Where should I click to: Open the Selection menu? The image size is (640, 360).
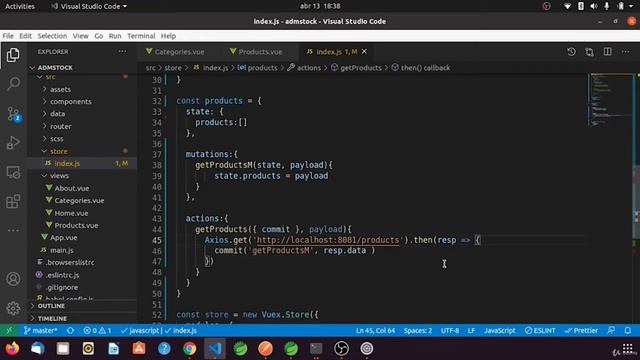tap(52, 36)
